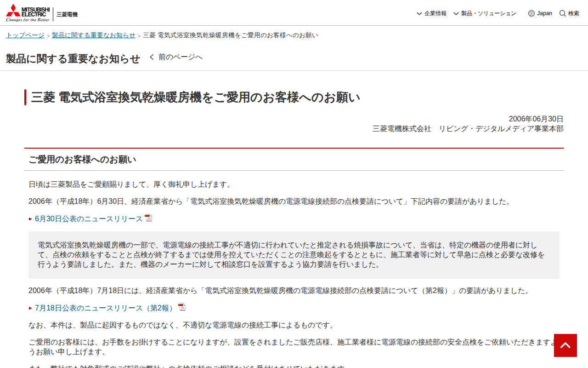Screen dimensions: 588x368
Task: Open 製品に関する重要なお知らせ breadcrumb link
Action: (x=94, y=34)
